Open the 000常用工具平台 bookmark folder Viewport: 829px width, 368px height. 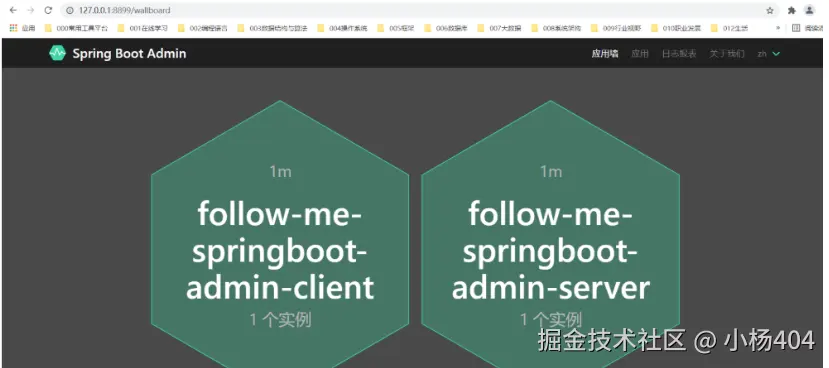pyautogui.click(x=76, y=28)
